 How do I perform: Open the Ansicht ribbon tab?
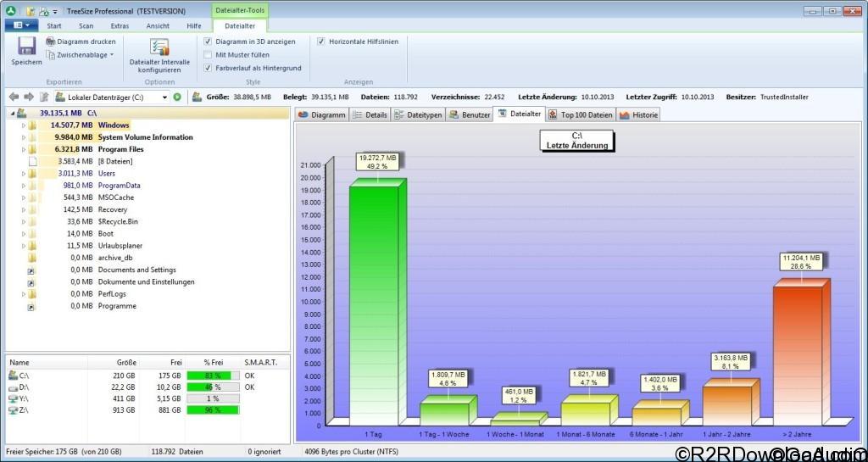pyautogui.click(x=158, y=26)
